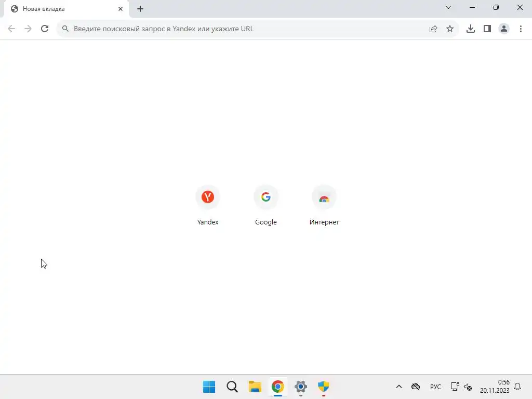Open Settings gear in taskbar
Screen dimensions: 532x399
point(301,387)
